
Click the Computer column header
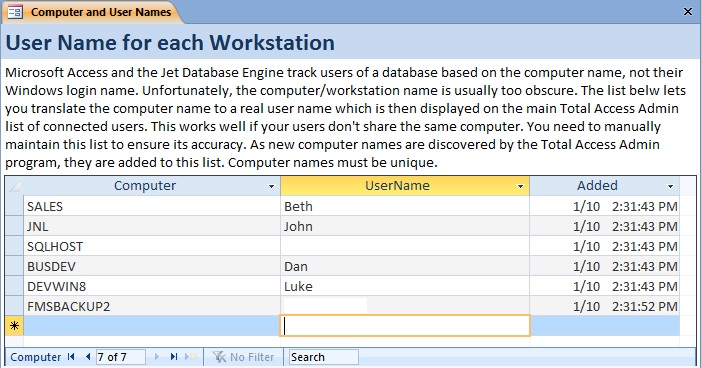(151, 186)
